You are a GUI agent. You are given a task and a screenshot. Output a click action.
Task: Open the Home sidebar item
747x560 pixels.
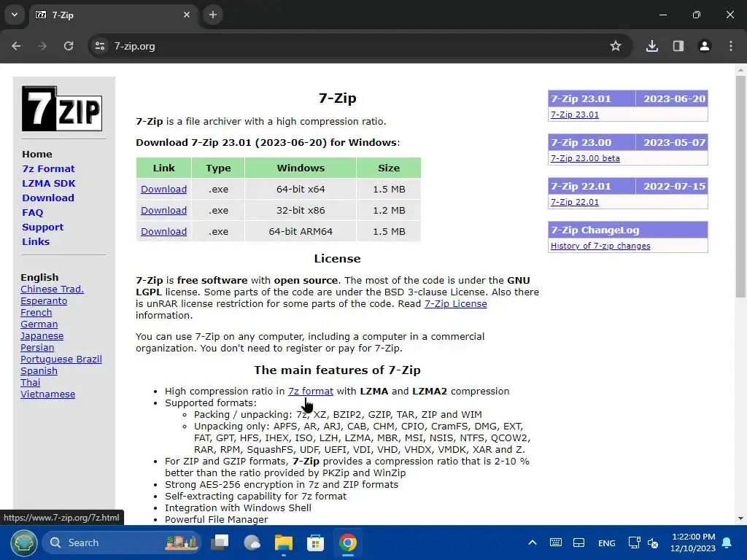click(x=37, y=155)
